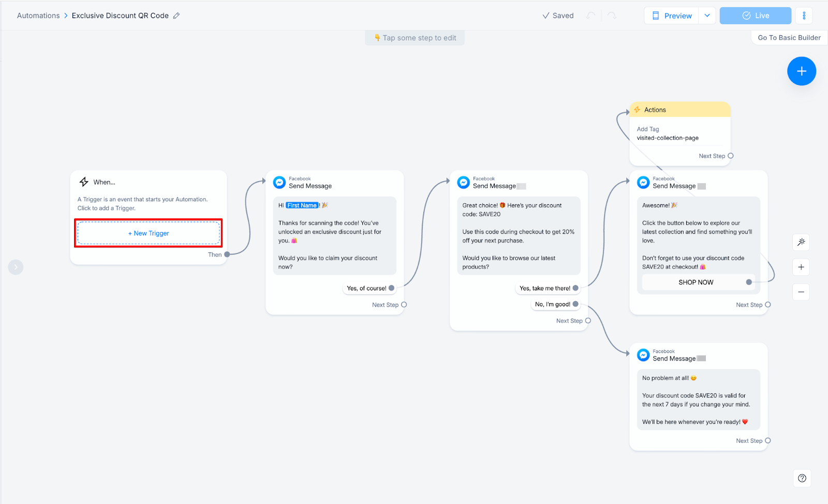Click the blue plus add step button
Screen dimensions: 828x504
pyautogui.click(x=801, y=71)
